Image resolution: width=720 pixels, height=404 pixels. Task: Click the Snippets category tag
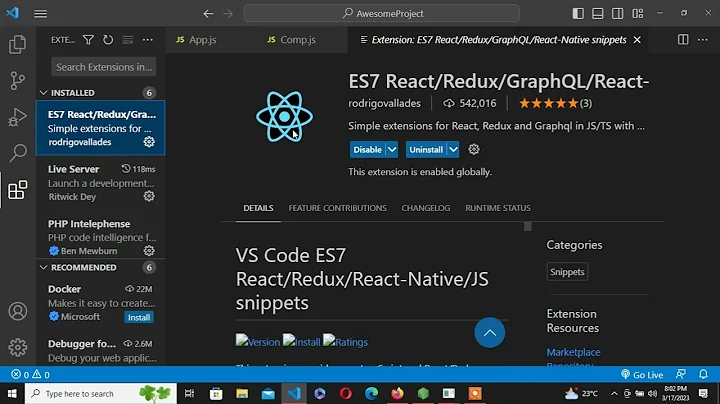(x=567, y=272)
